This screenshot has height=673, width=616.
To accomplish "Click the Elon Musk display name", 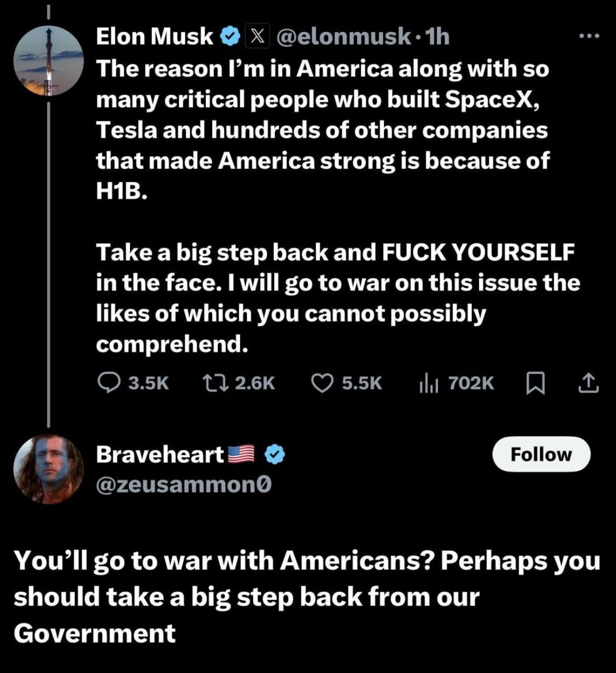I will tap(154, 36).
